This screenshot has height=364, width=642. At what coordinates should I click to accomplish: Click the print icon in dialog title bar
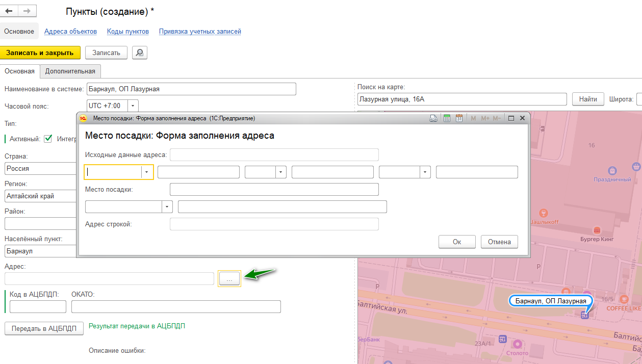pyautogui.click(x=433, y=118)
